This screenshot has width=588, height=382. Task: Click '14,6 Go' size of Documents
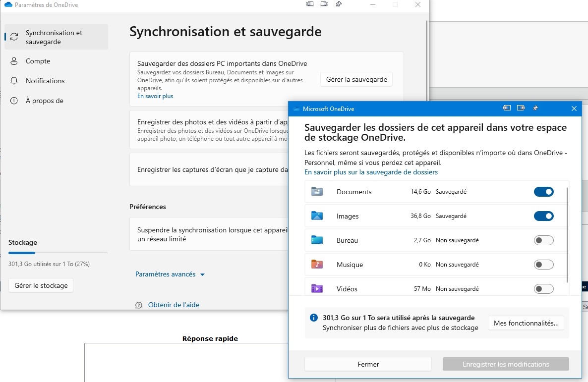click(x=421, y=192)
